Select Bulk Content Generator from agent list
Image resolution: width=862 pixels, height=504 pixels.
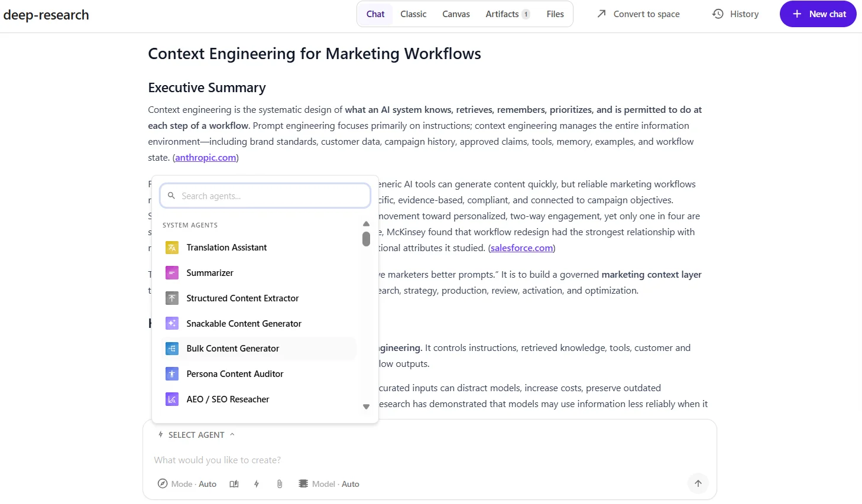click(258, 349)
